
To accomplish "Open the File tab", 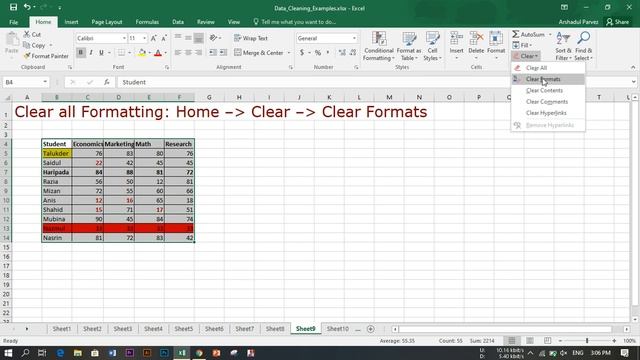I will [x=13, y=22].
